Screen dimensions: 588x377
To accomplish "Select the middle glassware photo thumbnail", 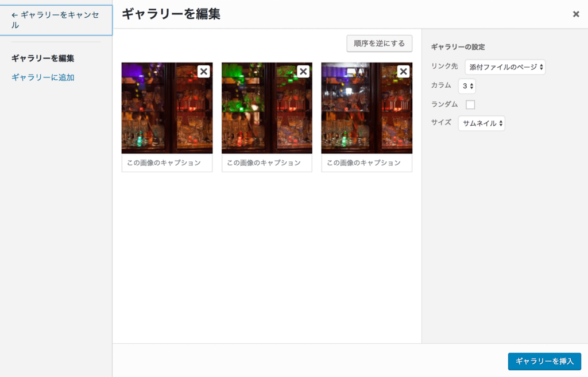I will (266, 109).
